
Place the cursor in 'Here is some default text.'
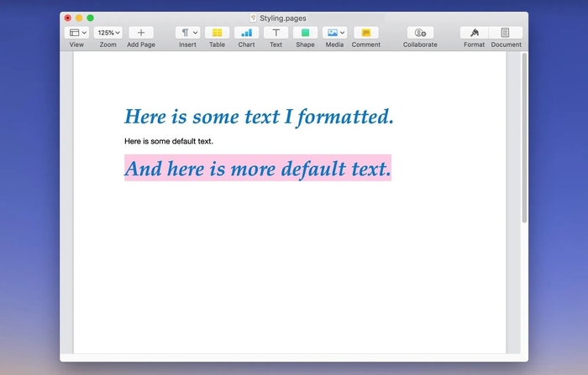168,141
